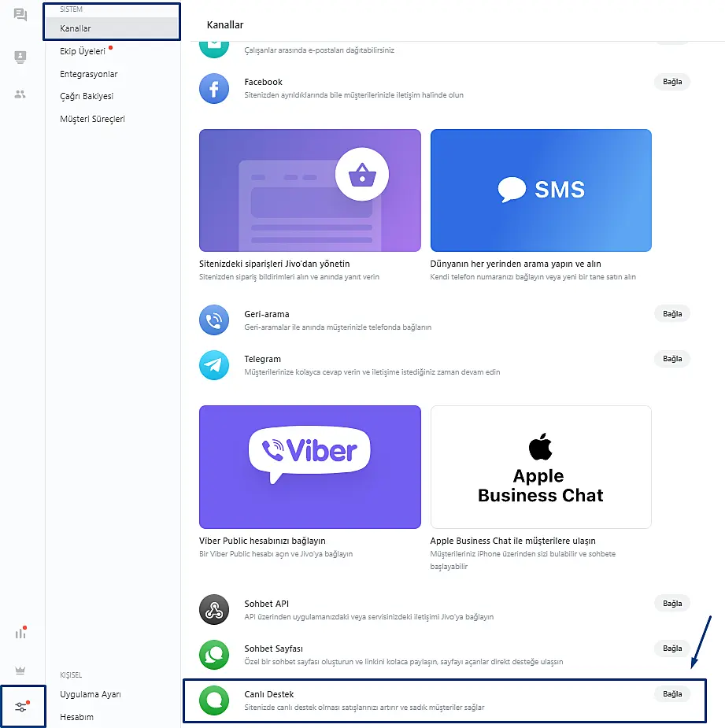The width and height of the screenshot is (725, 728).
Task: Open the Entegrasyonlar menu item
Action: [89, 74]
